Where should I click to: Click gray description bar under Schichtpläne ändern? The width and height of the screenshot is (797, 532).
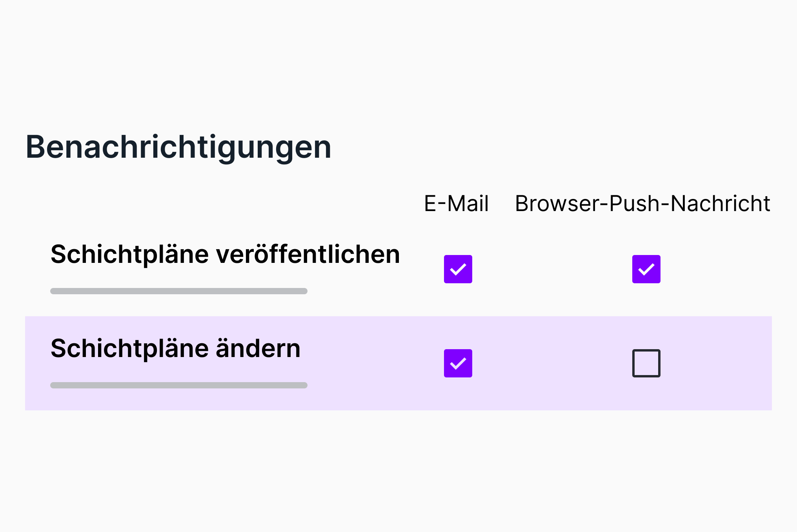178,385
